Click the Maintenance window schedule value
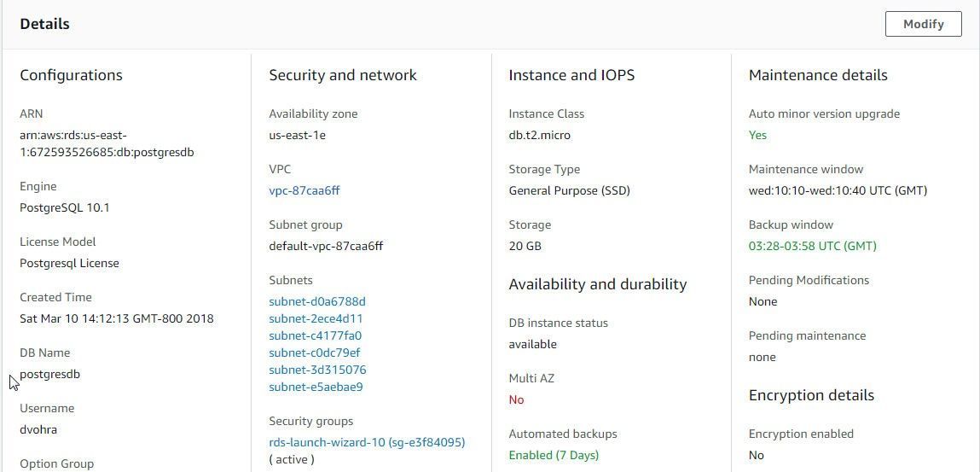The image size is (980, 472). coord(838,190)
